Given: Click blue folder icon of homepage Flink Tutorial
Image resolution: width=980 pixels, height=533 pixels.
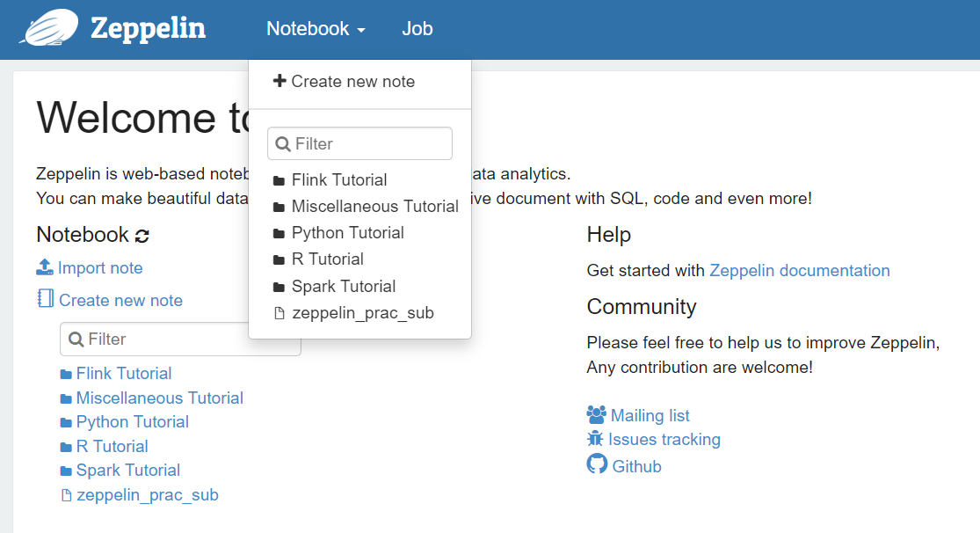Looking at the screenshot, I should [66, 374].
